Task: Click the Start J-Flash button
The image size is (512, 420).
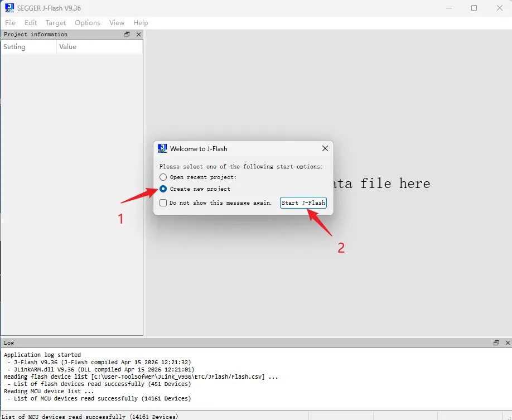Action: [x=303, y=203]
